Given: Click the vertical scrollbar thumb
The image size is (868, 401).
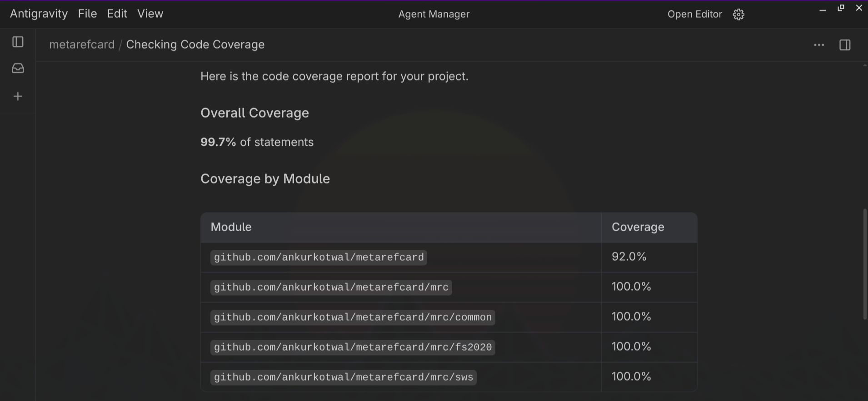Looking at the screenshot, I should click(x=864, y=263).
